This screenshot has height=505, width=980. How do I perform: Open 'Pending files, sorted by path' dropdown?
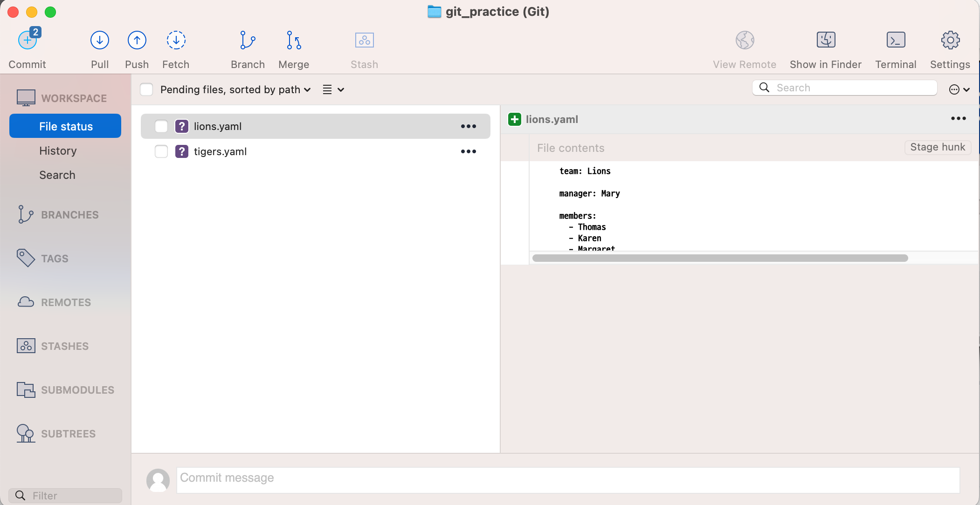tap(235, 89)
